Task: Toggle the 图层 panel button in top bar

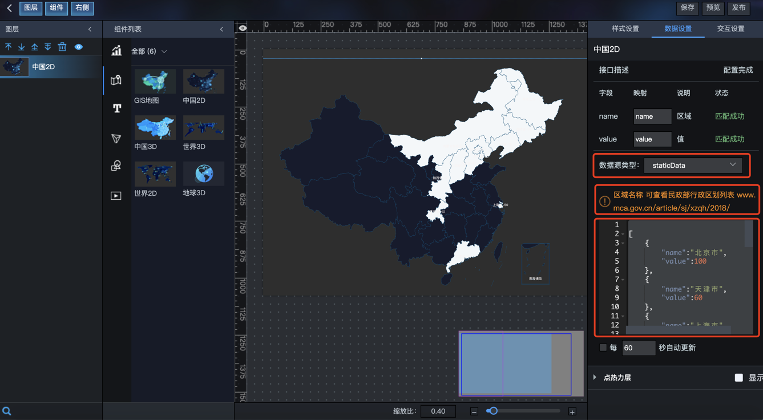Action: pos(31,8)
